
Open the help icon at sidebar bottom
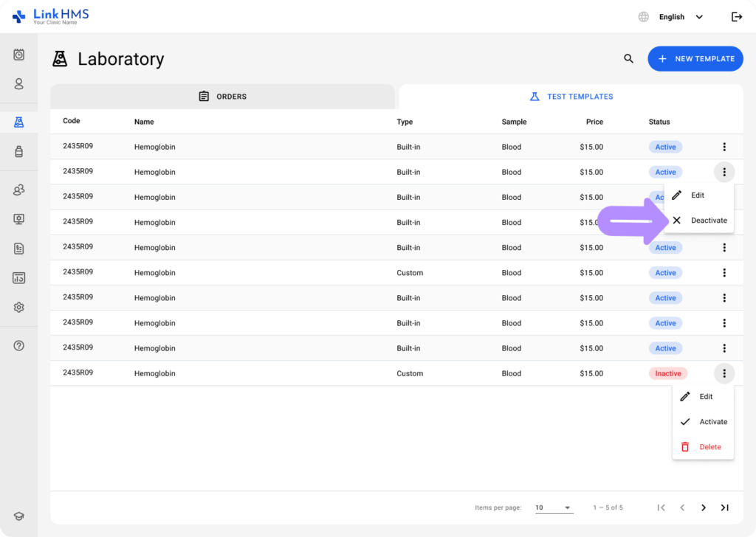(18, 345)
